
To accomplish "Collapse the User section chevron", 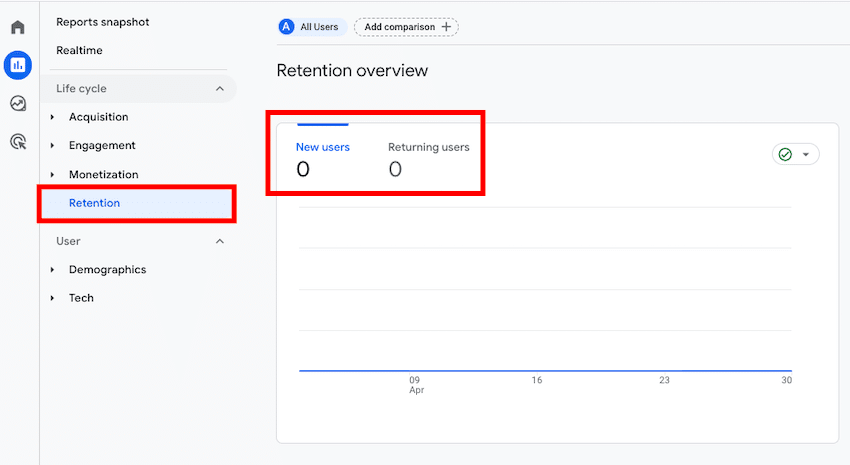I will [x=220, y=241].
